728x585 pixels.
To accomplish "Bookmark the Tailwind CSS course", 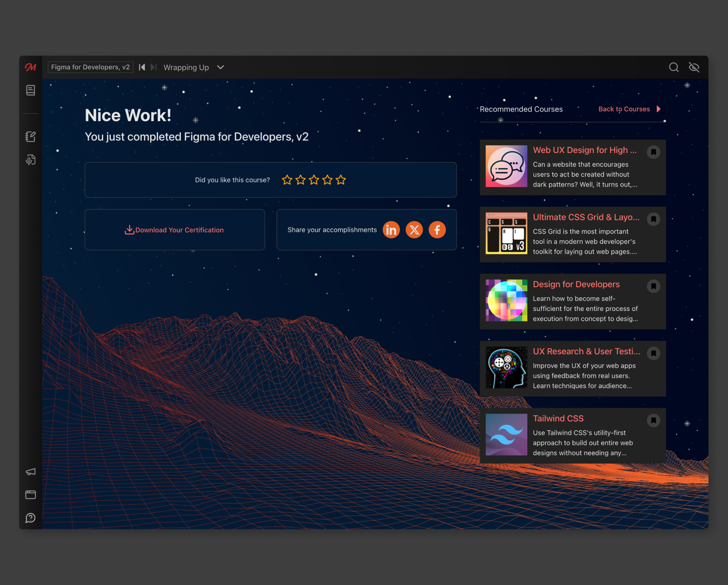I will (x=653, y=420).
